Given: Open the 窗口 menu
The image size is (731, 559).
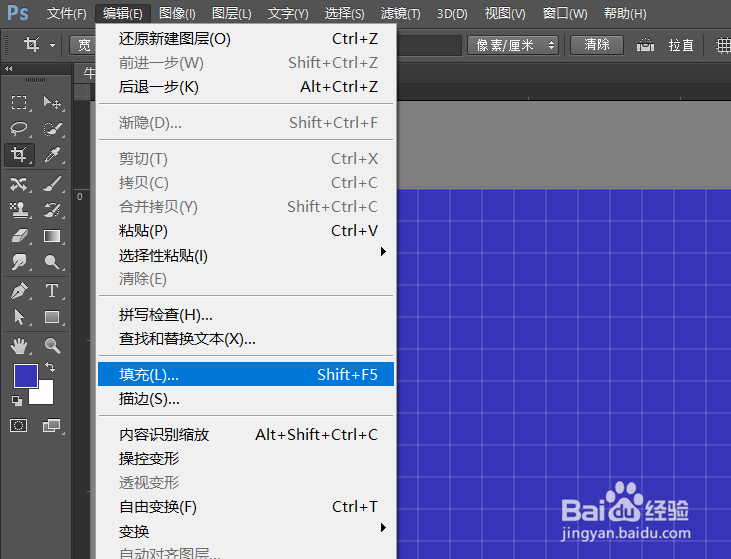Looking at the screenshot, I should click(565, 14).
